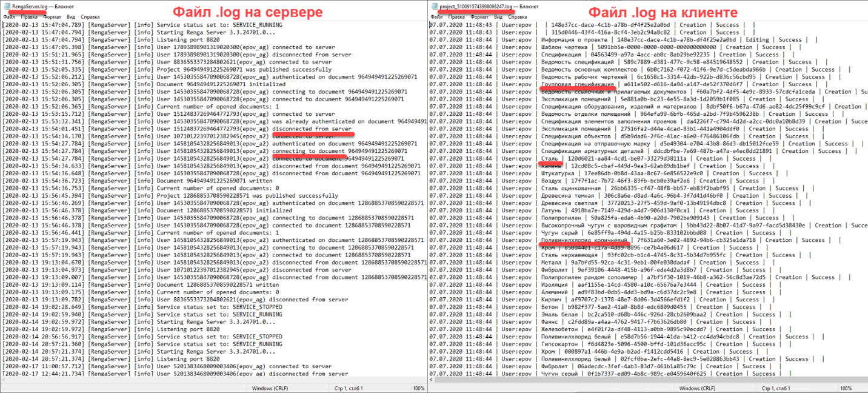Click 'Гипсокартон' material row
The height and width of the screenshot is (393, 868).
click(x=609, y=344)
